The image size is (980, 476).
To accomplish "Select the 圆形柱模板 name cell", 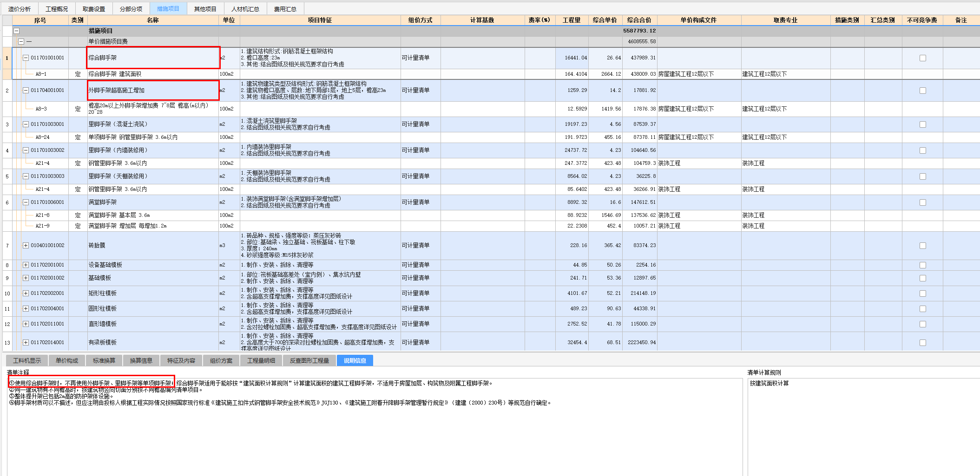I will pos(153,308).
